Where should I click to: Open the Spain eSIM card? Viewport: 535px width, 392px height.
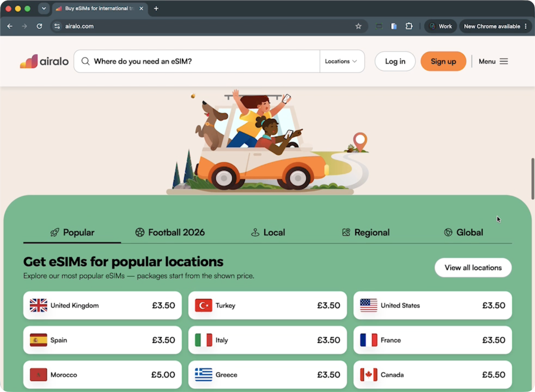pos(102,340)
